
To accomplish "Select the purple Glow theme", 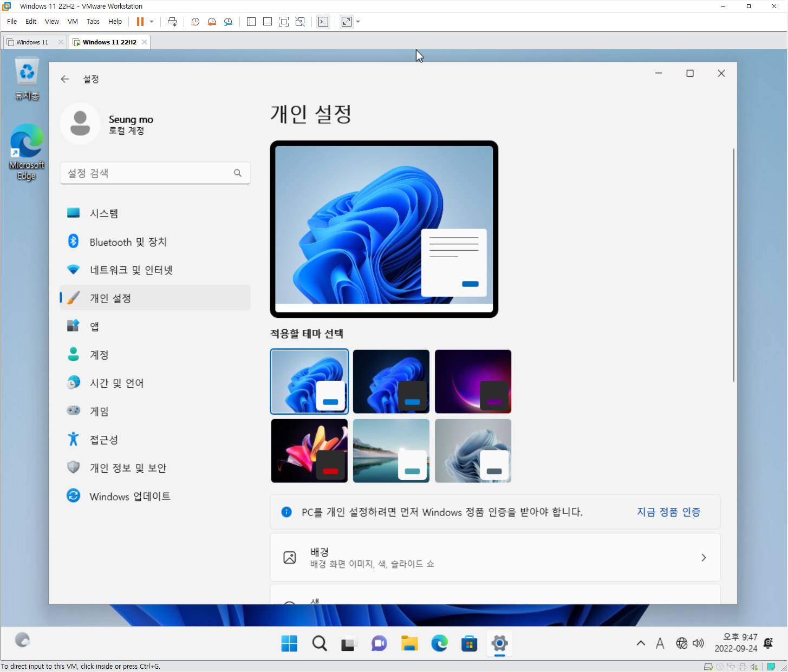I will [473, 381].
